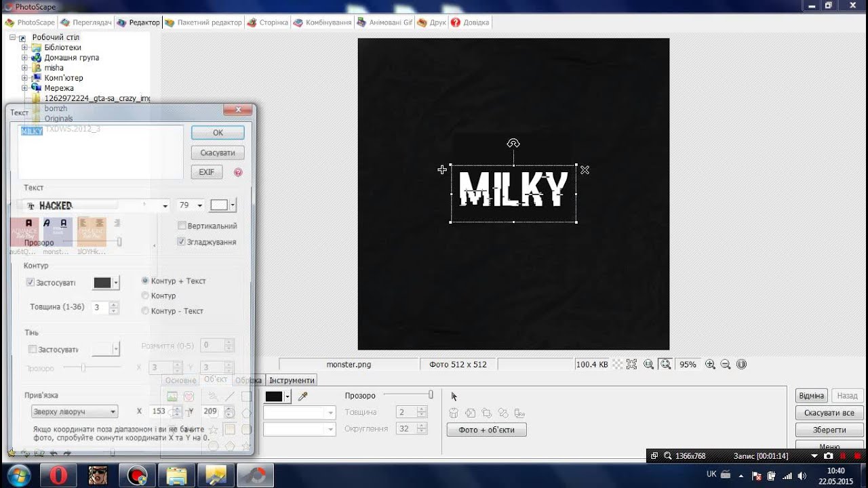Open the Анімовані Gif tab

[x=384, y=22]
